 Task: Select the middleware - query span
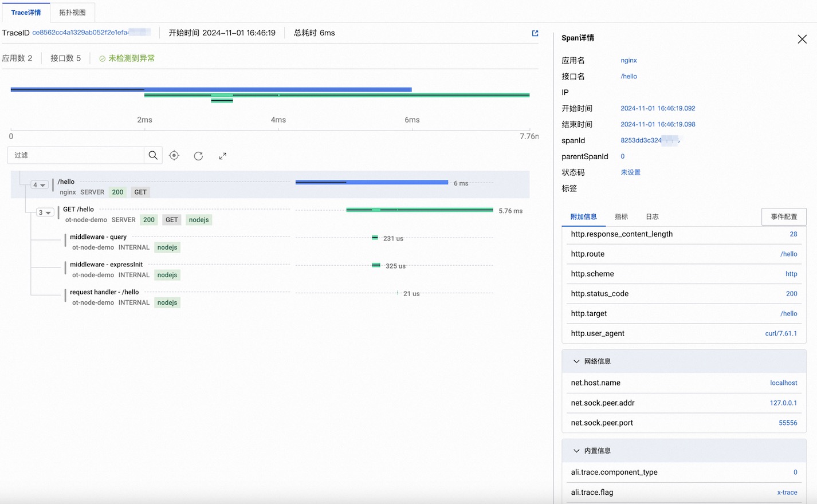click(x=98, y=237)
